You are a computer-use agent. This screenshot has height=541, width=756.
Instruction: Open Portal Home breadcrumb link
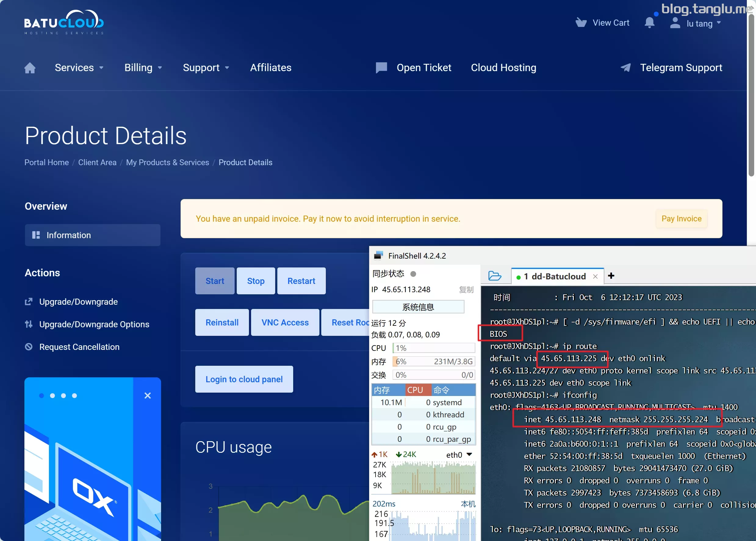47,162
